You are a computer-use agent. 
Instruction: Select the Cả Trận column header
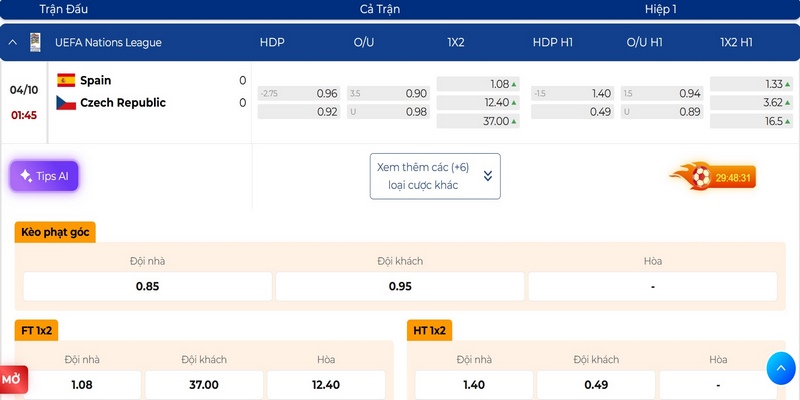tap(380, 9)
